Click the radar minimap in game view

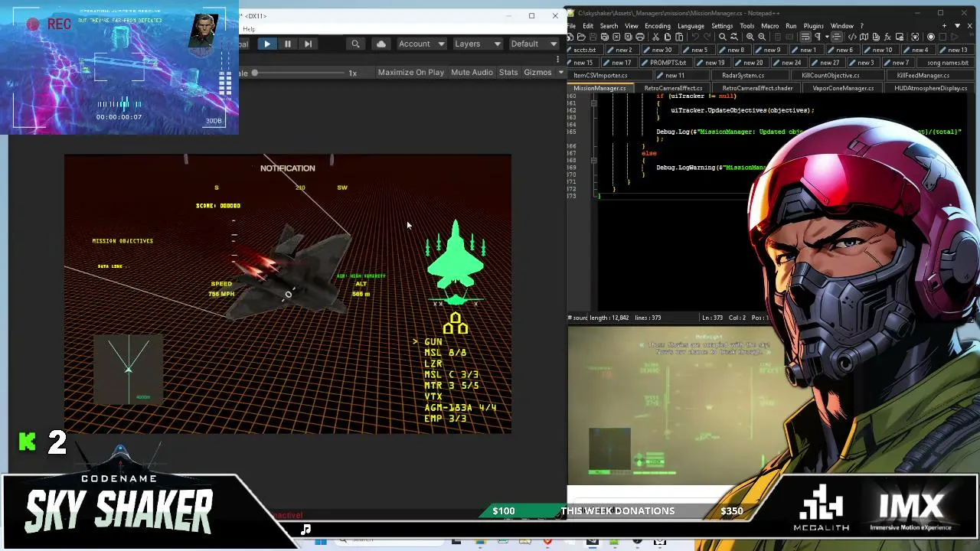(129, 370)
